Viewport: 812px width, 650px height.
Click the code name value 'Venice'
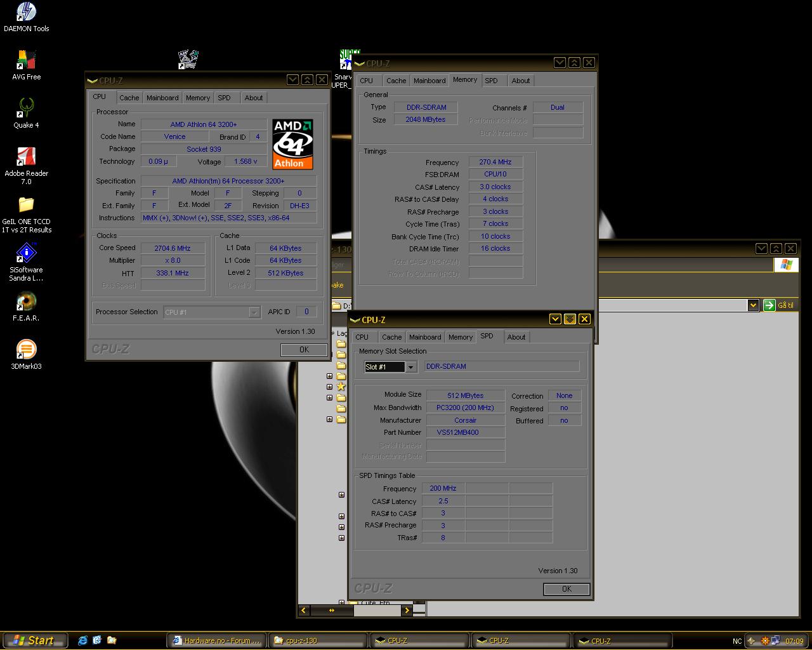pyautogui.click(x=175, y=136)
